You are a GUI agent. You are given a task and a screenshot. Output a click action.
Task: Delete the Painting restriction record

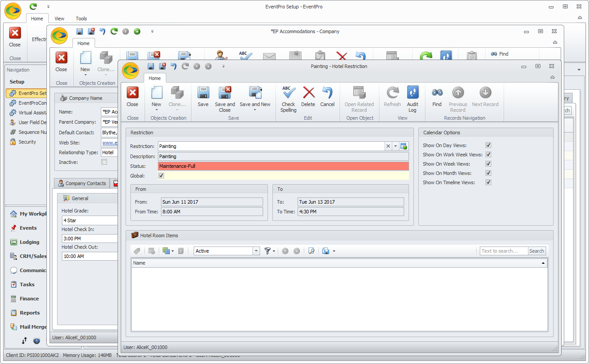[308, 97]
